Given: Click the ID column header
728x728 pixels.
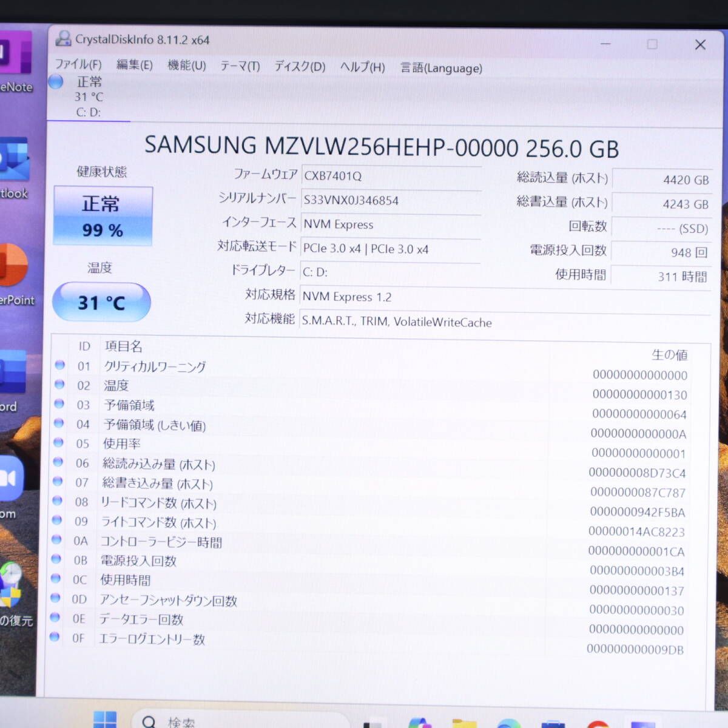Looking at the screenshot, I should click(84, 346).
